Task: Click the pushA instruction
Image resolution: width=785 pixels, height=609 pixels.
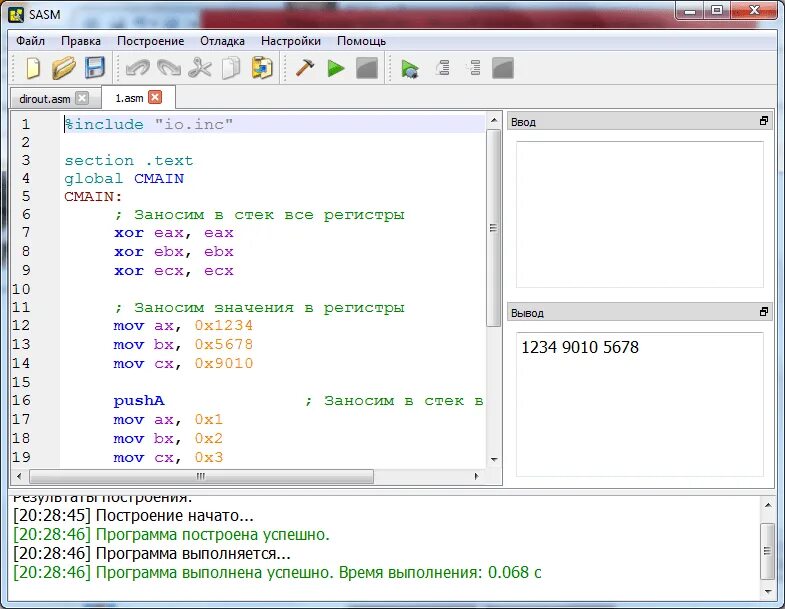Action: 139,401
